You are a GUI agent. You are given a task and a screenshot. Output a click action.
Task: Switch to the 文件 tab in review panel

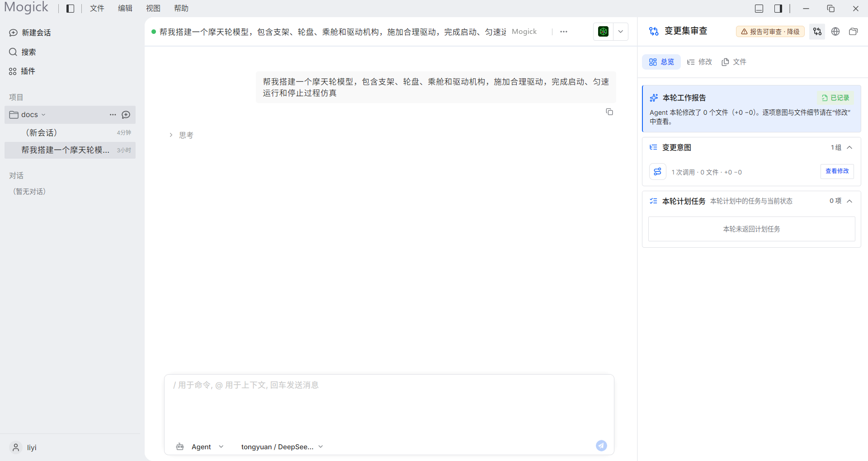[x=734, y=62]
